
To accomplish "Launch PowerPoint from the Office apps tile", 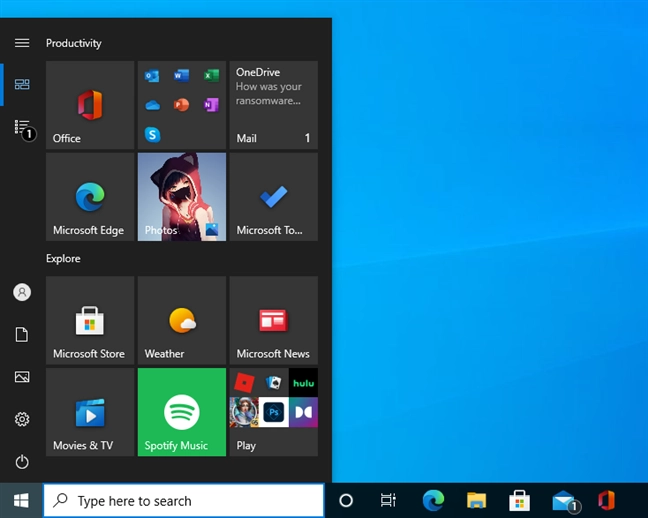I will [x=181, y=105].
